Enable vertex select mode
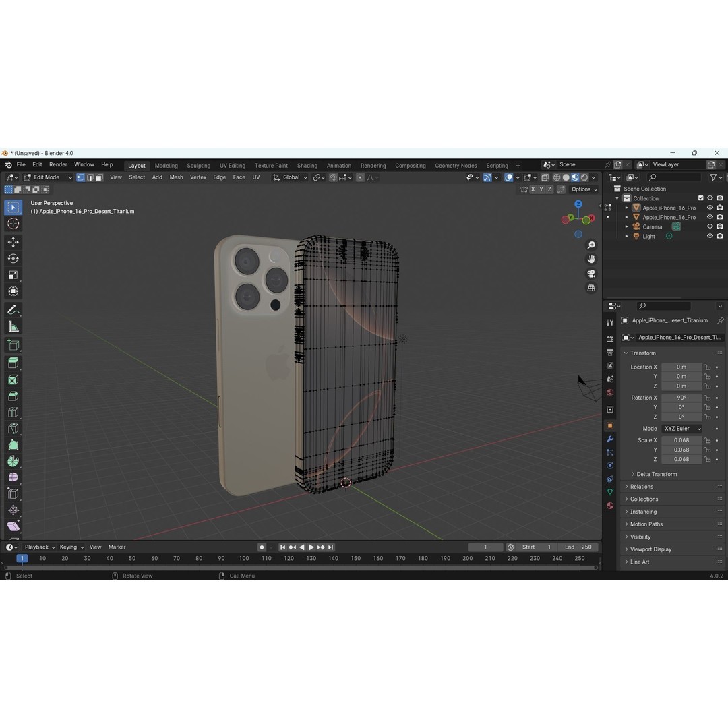 coord(80,177)
